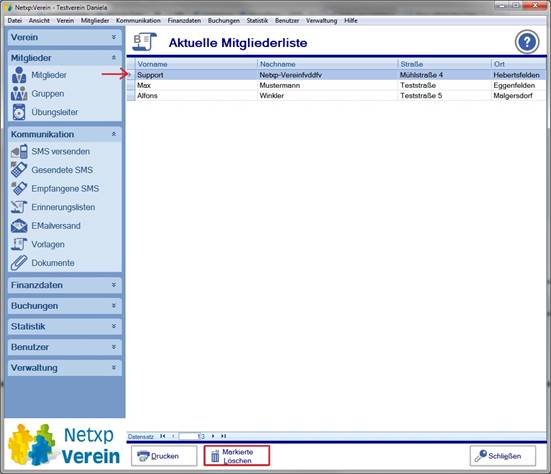Open the Mitglieder icon in sidebar
This screenshot has width=551, height=474.
pyautogui.click(x=19, y=75)
